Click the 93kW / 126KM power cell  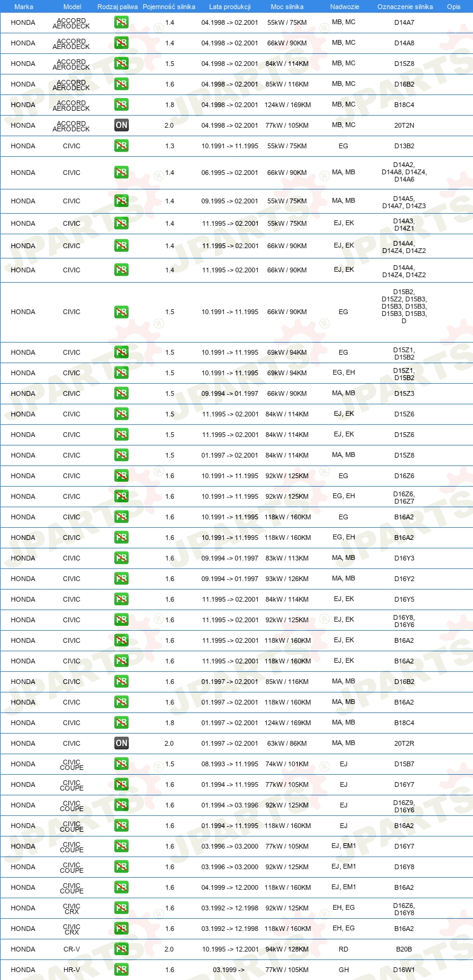click(x=287, y=579)
